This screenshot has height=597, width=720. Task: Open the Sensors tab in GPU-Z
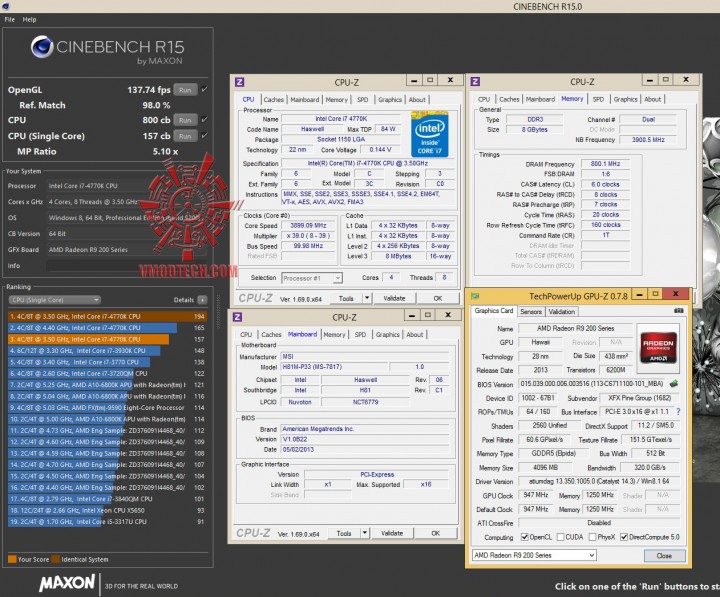[531, 311]
